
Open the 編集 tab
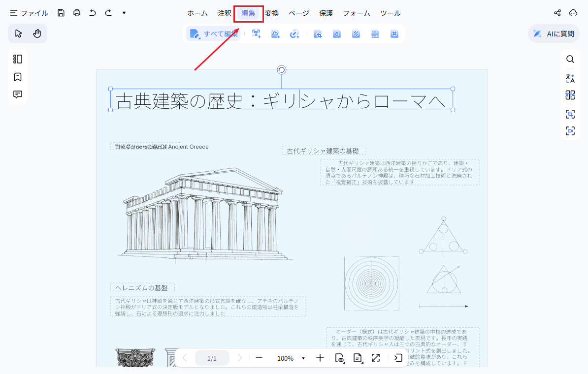coord(248,13)
